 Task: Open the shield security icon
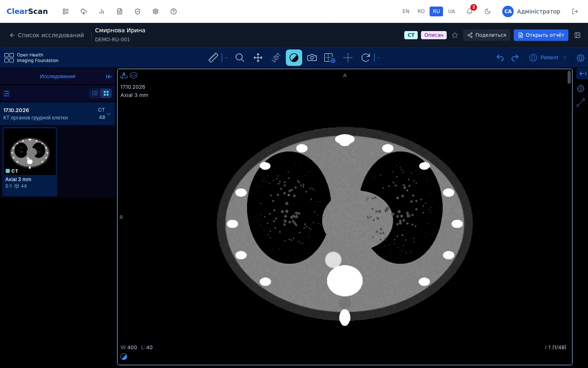coord(138,11)
